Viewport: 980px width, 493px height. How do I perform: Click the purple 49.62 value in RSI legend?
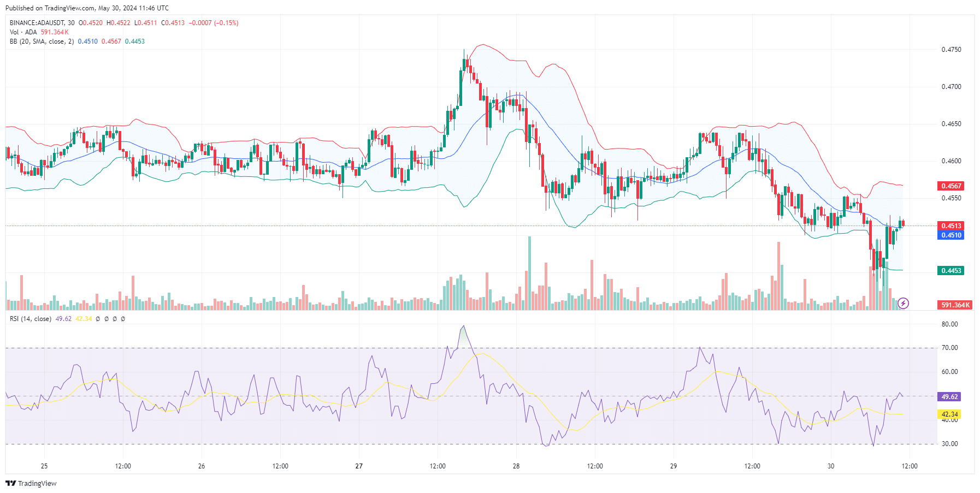(x=63, y=319)
